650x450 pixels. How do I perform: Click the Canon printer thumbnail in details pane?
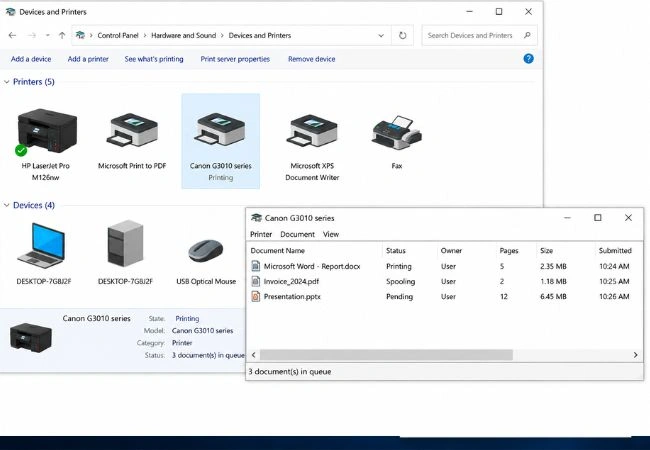click(31, 337)
